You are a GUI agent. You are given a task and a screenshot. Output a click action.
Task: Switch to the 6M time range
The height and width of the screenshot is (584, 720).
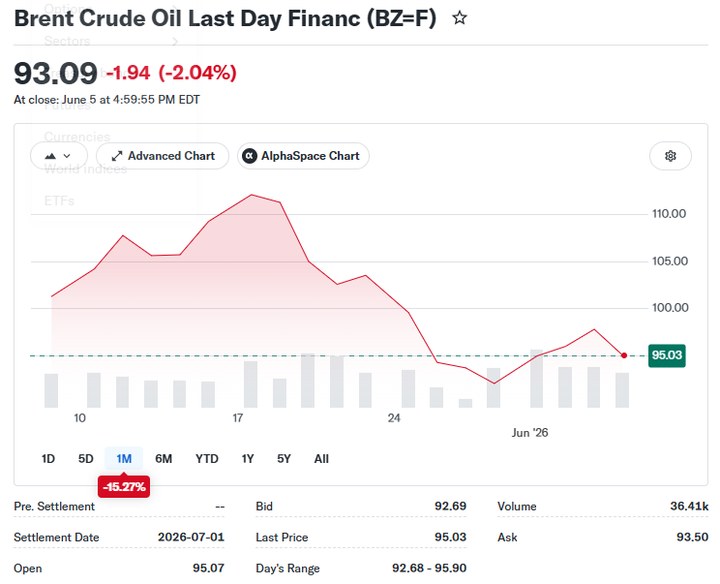point(163,459)
